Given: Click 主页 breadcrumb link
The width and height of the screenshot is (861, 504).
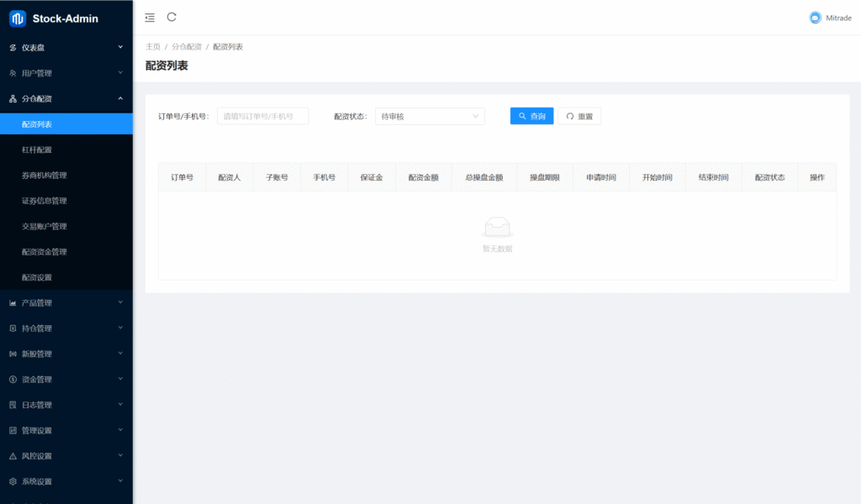Looking at the screenshot, I should click(x=152, y=47).
